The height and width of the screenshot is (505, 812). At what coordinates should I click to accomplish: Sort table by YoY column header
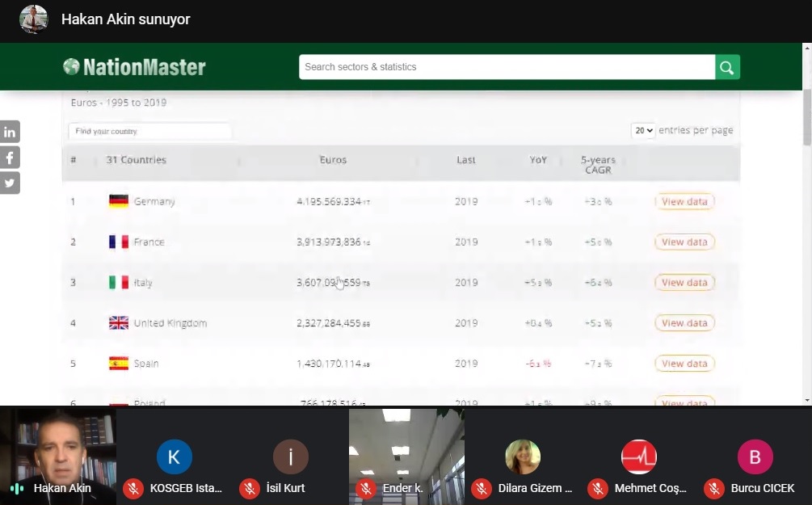(537, 160)
